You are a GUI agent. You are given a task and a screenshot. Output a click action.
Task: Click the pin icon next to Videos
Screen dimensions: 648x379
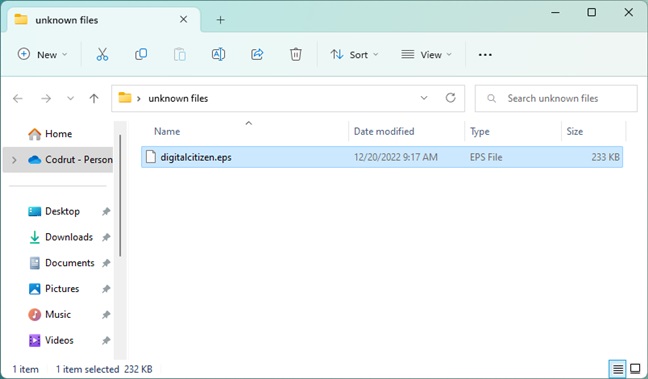[x=106, y=341]
